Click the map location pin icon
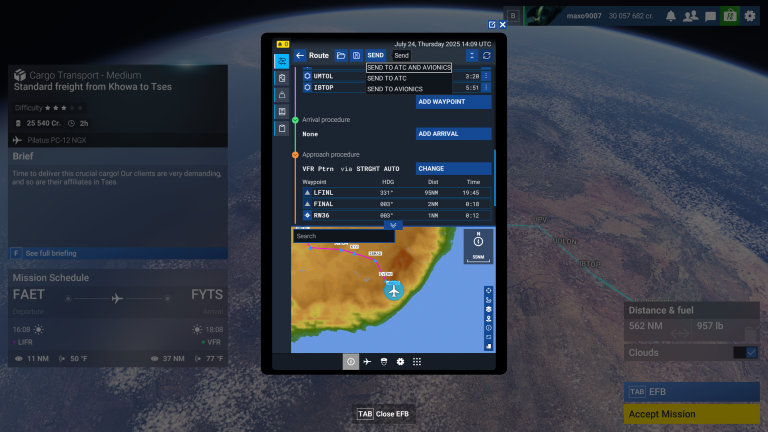The width and height of the screenshot is (768, 432). click(488, 318)
